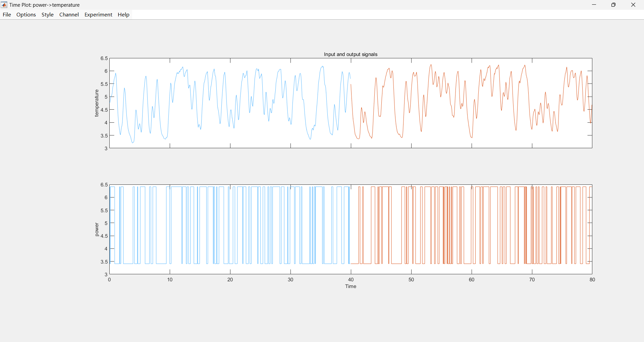Click x-axis tick label 40

point(351,280)
